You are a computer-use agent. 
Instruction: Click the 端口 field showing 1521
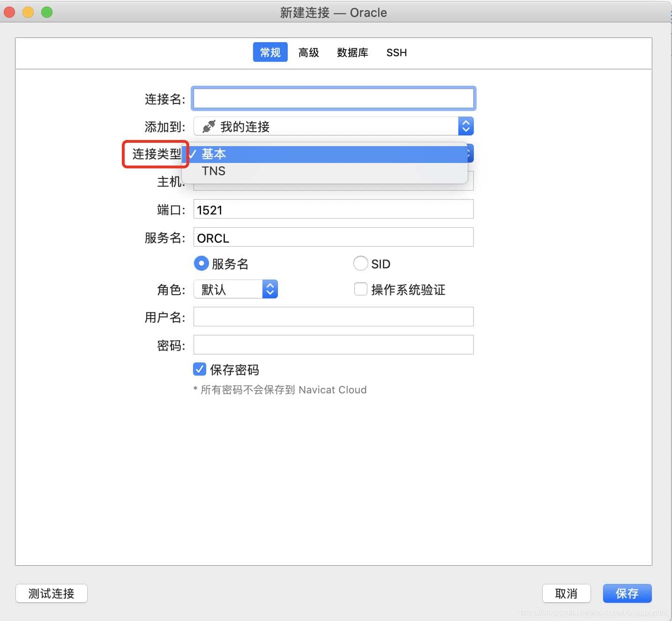[x=333, y=209]
